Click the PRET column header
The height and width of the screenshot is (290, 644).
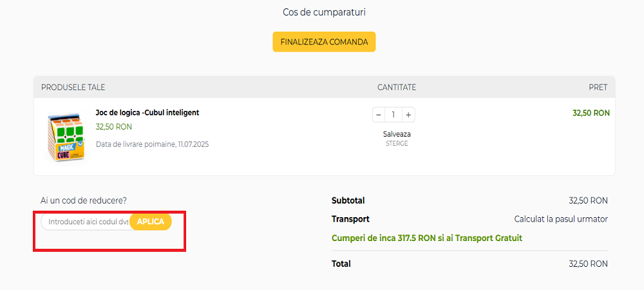598,87
